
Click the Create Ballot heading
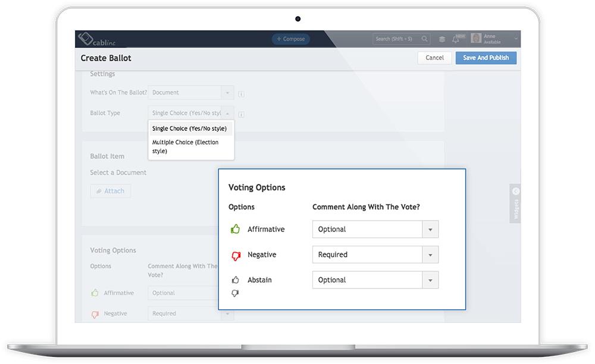click(106, 58)
